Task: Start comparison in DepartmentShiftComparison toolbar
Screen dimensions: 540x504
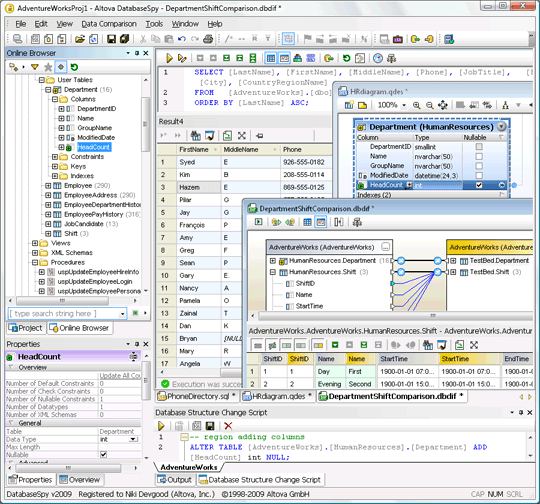Action: 258,222
